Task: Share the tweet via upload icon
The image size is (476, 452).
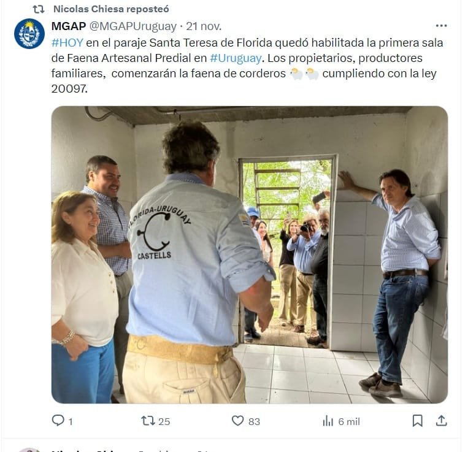Action: click(x=442, y=421)
